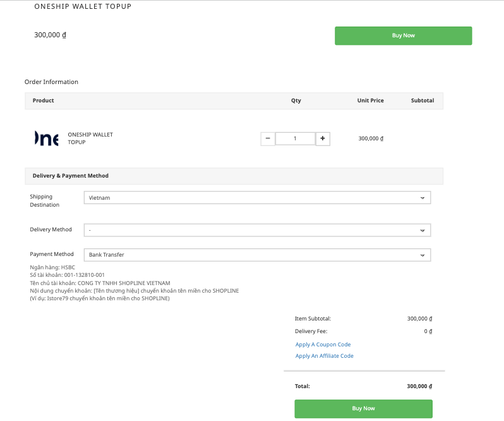
Task: Open the Payment Method dropdown showing Bank Transfer
Action: 257,255
